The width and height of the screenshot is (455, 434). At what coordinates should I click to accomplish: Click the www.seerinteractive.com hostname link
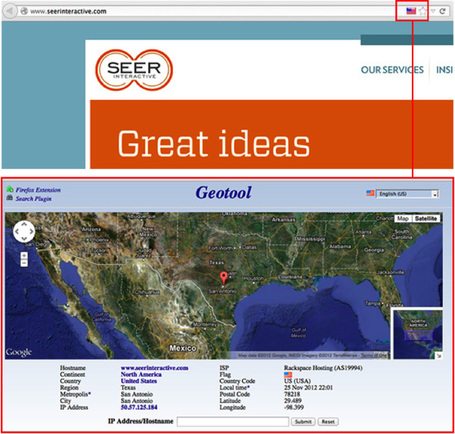pyautogui.click(x=154, y=368)
